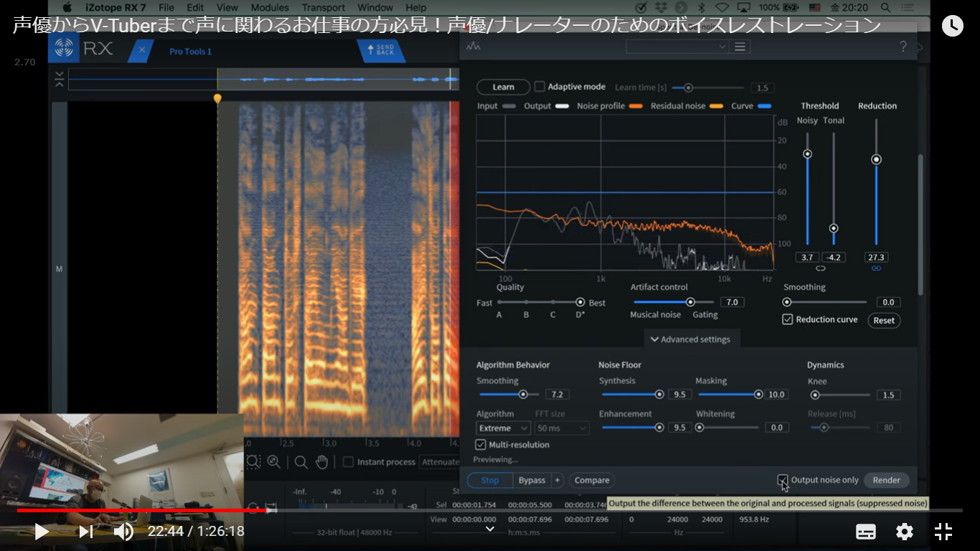Open YouTube Watch Later clock icon
Viewport: 980px width, 551px height.
952,26
